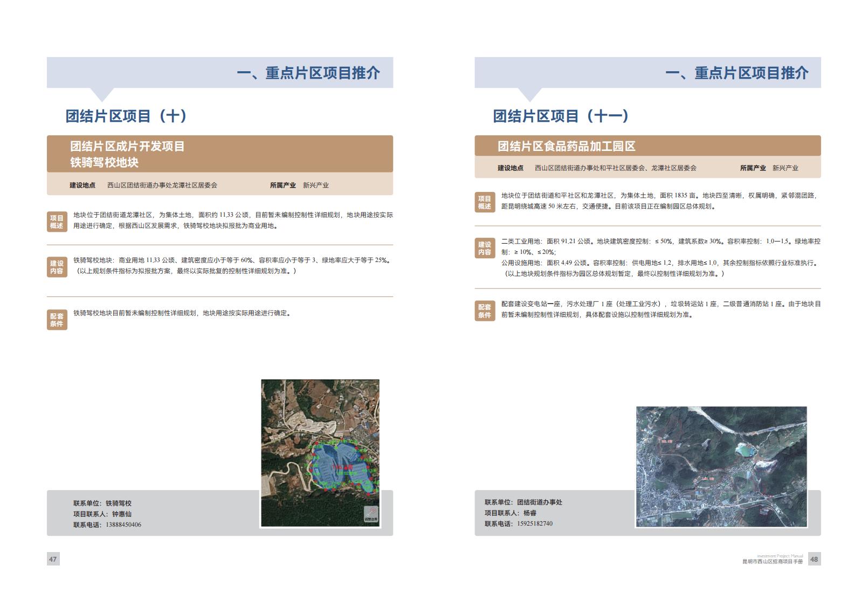The width and height of the screenshot is (868, 593).
Task: Click the note starting （以上地块规划条件指标为园区总体规划暂定
Action: tap(614, 273)
